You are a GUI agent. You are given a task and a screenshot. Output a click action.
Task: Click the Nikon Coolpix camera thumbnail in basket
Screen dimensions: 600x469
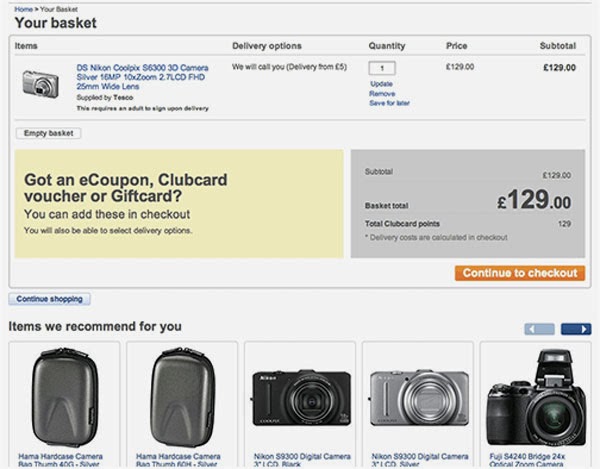(x=41, y=83)
